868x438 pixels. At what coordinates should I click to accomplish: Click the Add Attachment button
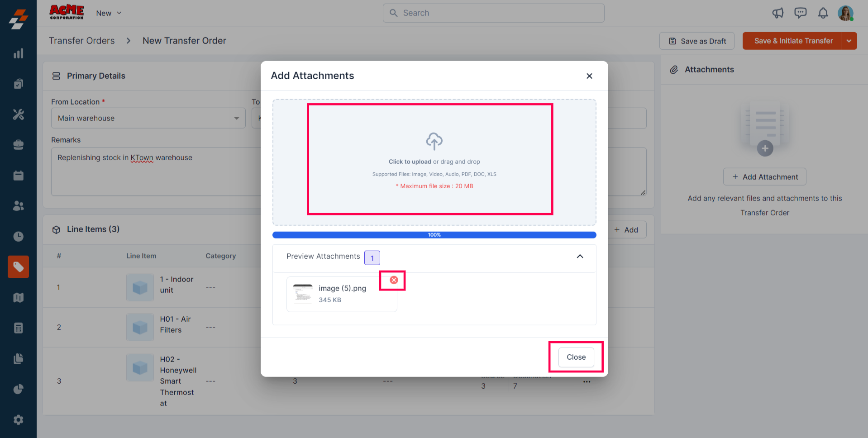point(765,177)
